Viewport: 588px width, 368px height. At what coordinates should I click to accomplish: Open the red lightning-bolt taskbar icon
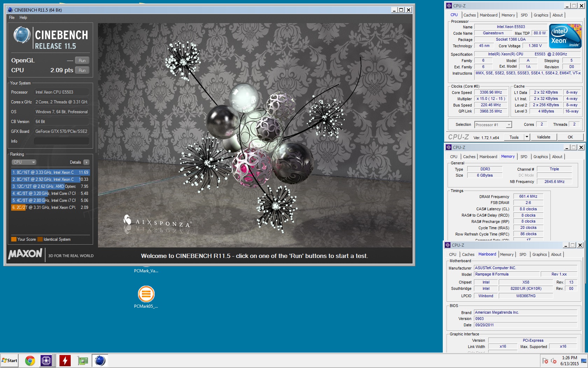click(x=65, y=360)
